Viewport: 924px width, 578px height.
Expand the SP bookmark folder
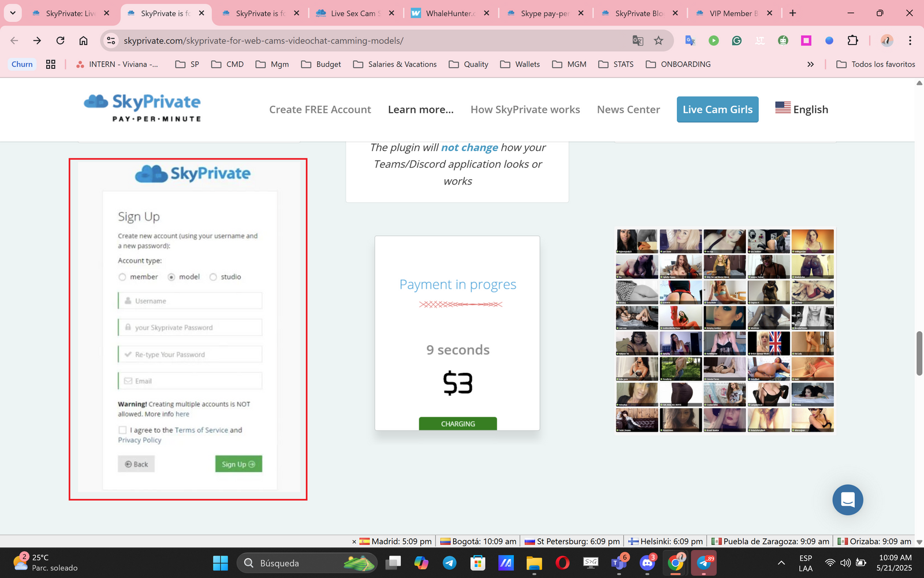pos(187,64)
